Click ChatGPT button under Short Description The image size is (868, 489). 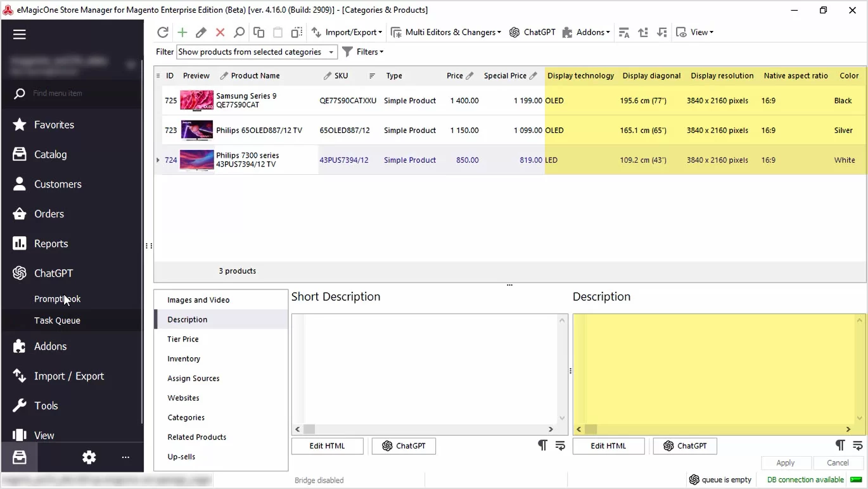[404, 446]
